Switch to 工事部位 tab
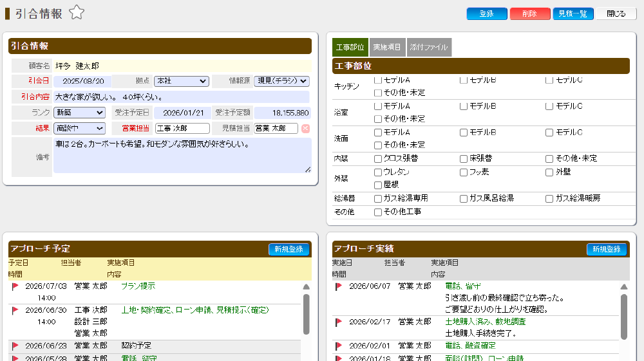Viewport: 644px width, 361px height. [x=350, y=47]
